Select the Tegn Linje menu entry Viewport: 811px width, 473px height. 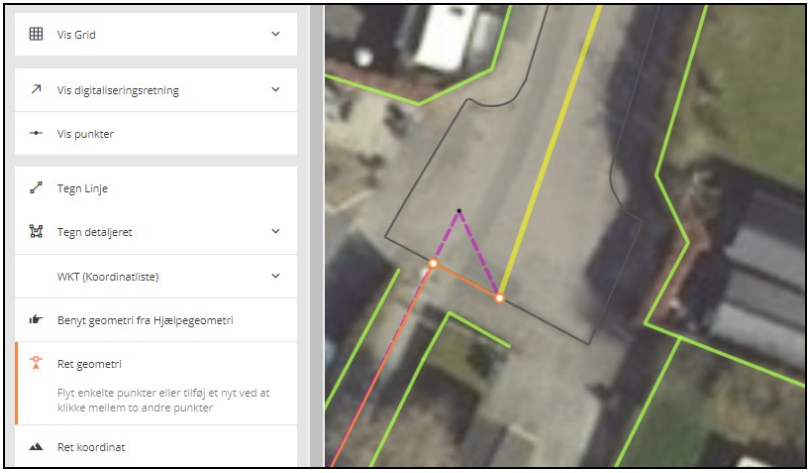(82, 188)
